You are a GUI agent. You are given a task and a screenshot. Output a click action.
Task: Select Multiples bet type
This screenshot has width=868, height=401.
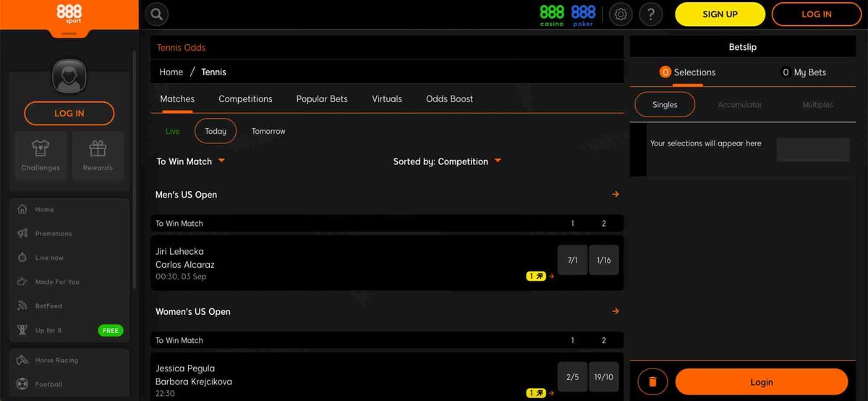[817, 104]
